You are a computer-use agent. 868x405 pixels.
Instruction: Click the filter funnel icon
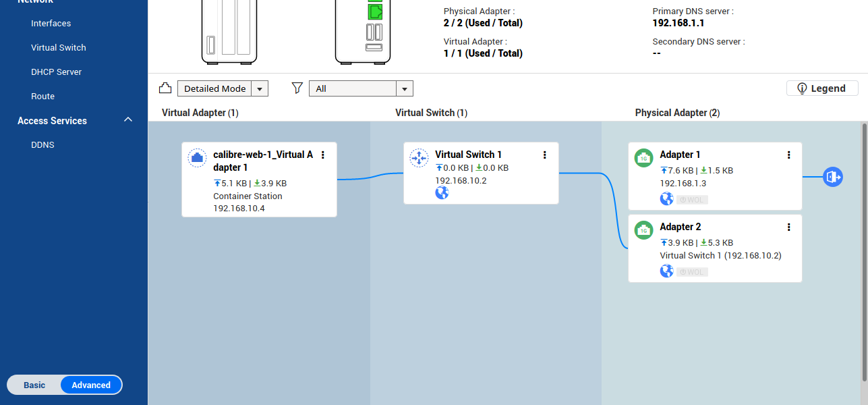(297, 88)
